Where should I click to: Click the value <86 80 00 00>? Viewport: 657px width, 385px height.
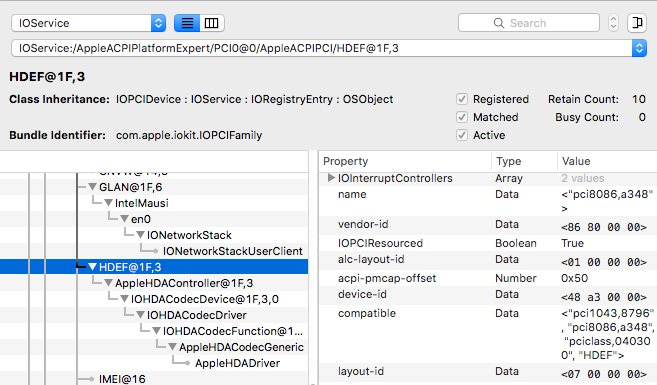tap(604, 227)
